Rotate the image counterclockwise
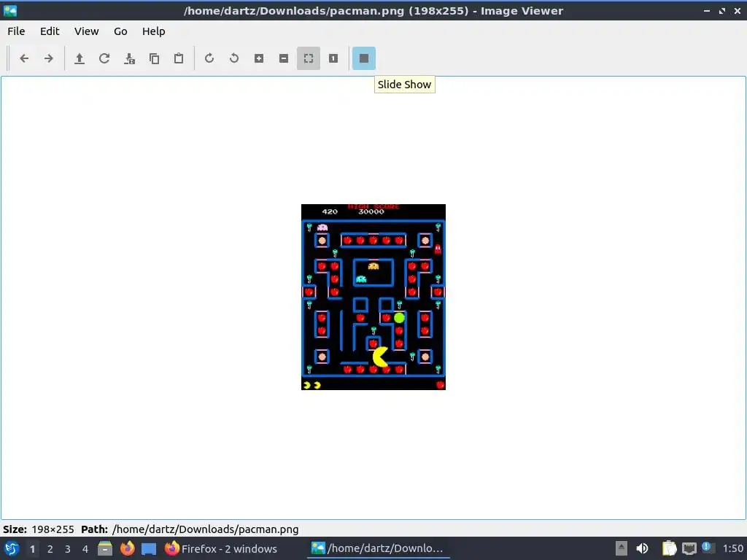This screenshot has height=560, width=747. [x=234, y=58]
